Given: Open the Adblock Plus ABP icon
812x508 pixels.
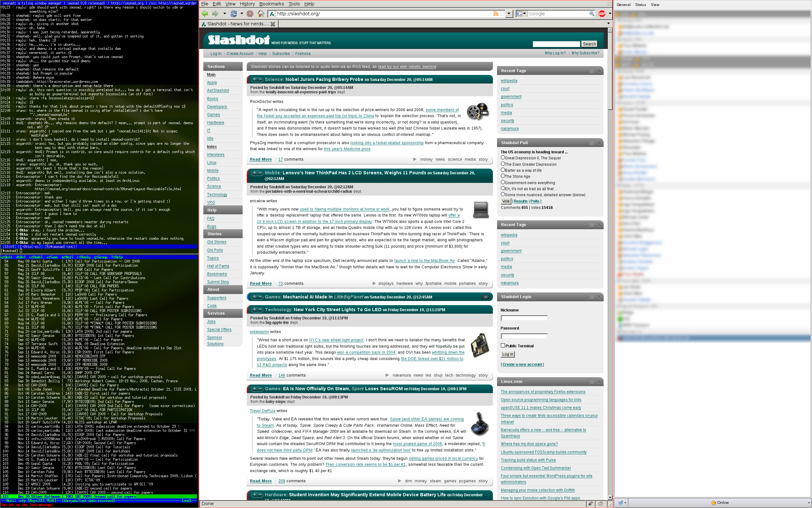Looking at the screenshot, I should click(602, 14).
